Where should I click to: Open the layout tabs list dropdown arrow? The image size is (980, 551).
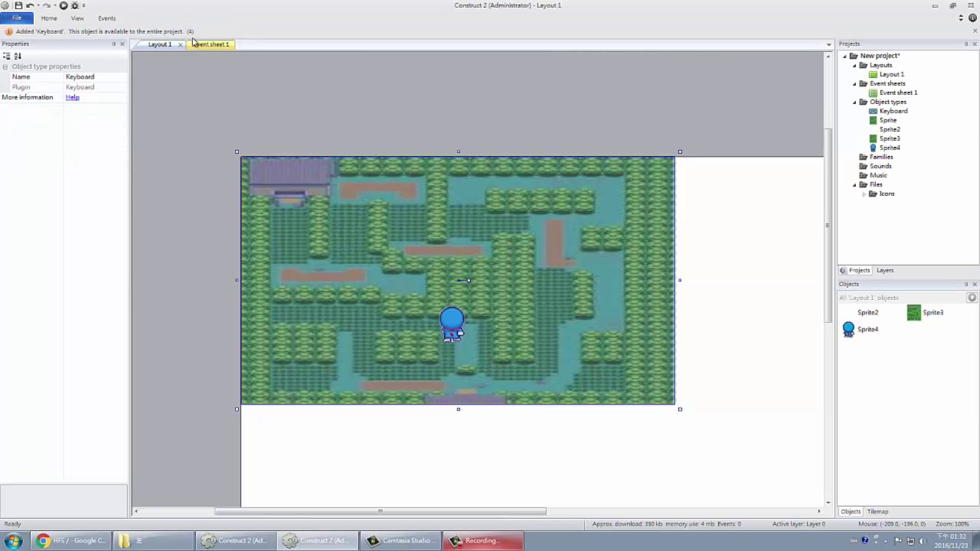pyautogui.click(x=828, y=44)
